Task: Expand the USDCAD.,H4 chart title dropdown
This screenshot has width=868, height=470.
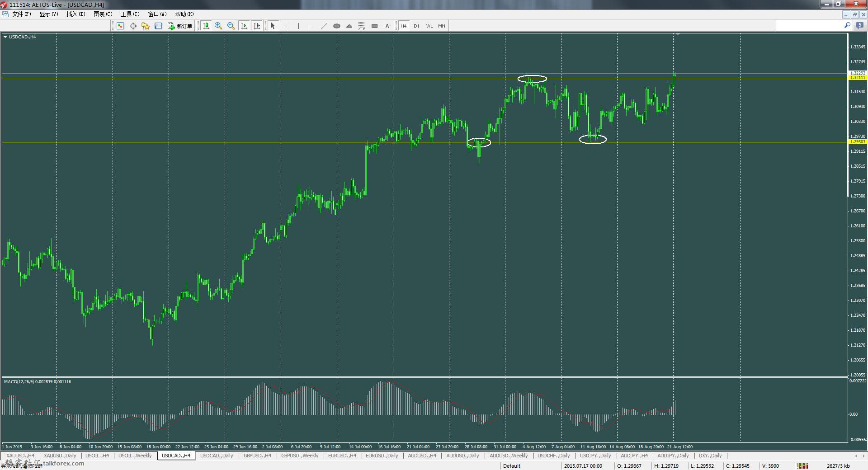Action: click(x=5, y=37)
